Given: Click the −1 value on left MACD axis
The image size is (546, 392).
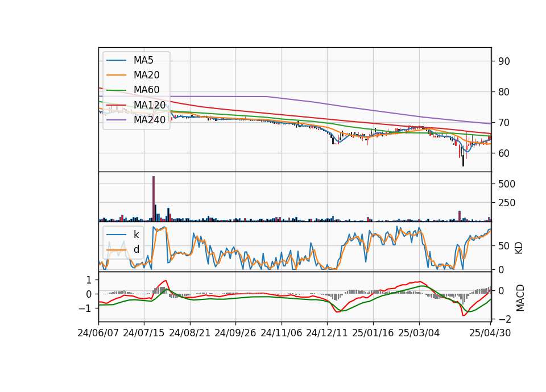Looking at the screenshot, I should [x=85, y=308].
